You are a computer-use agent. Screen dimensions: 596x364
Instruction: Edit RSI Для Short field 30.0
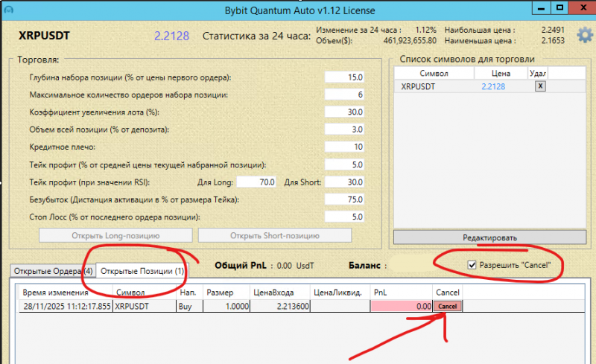[x=344, y=182]
